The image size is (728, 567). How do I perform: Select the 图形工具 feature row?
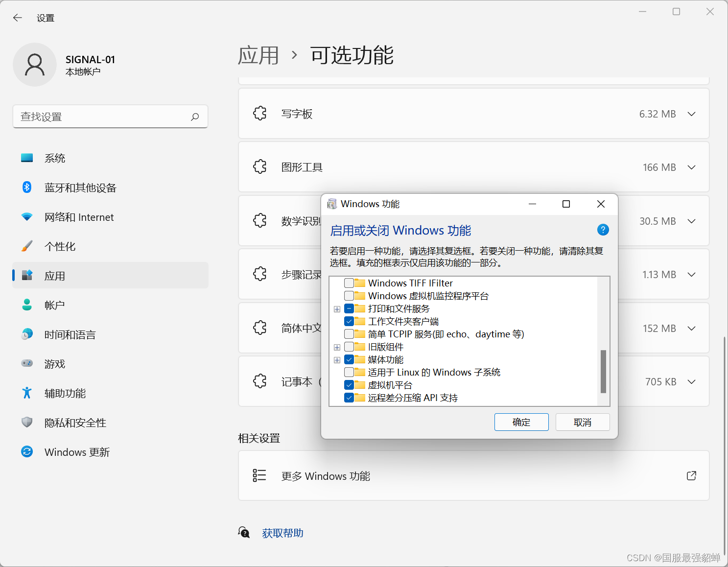(474, 167)
